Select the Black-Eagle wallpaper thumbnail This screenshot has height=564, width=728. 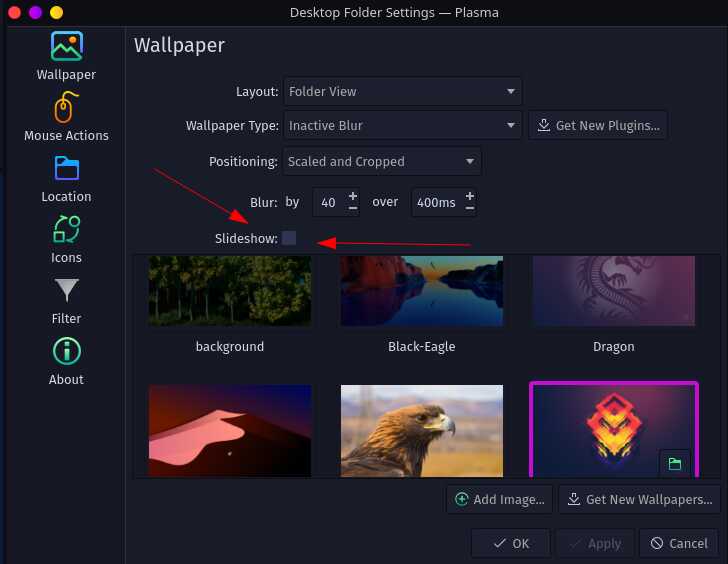[422, 291]
